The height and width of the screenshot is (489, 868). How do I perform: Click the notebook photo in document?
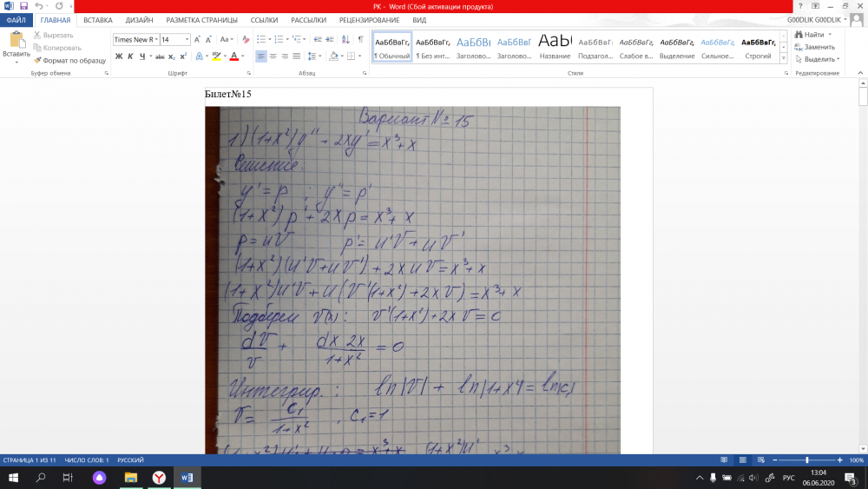point(412,281)
